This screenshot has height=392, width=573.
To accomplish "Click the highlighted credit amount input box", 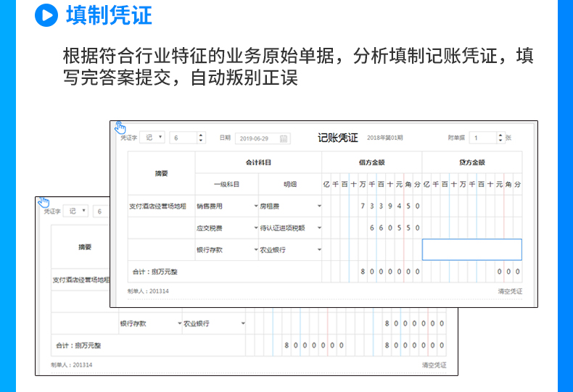I will [x=471, y=249].
